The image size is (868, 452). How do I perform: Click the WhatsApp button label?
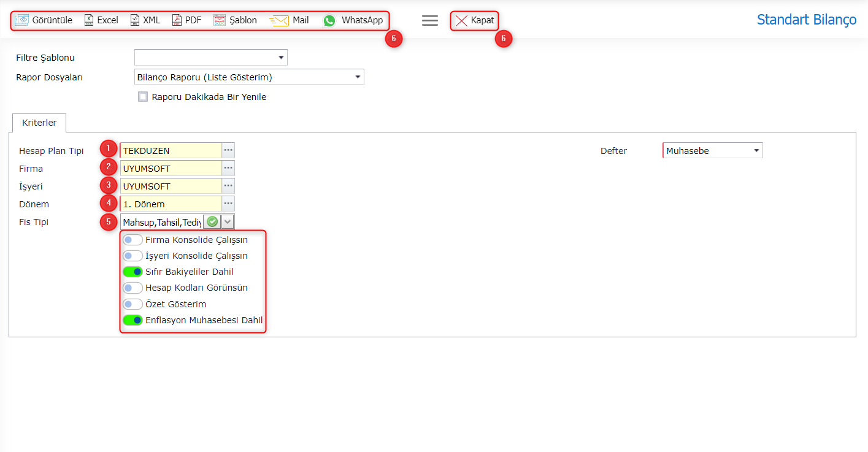[362, 20]
